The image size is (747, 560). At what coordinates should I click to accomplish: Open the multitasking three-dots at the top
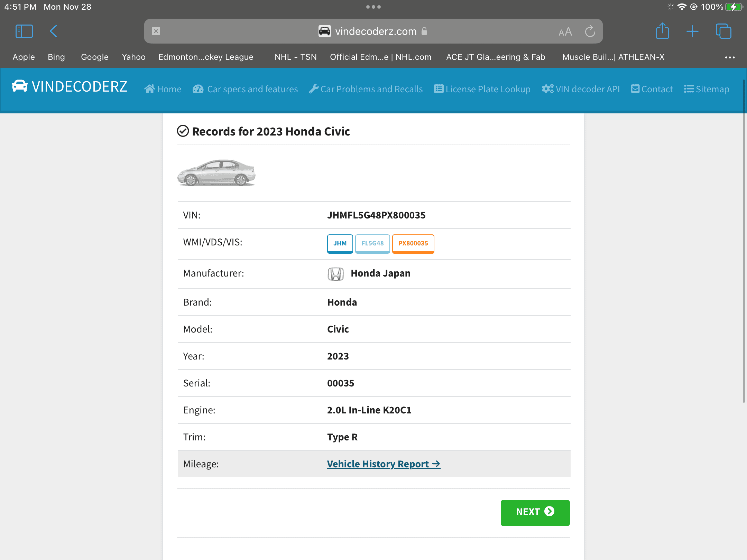[x=373, y=7]
